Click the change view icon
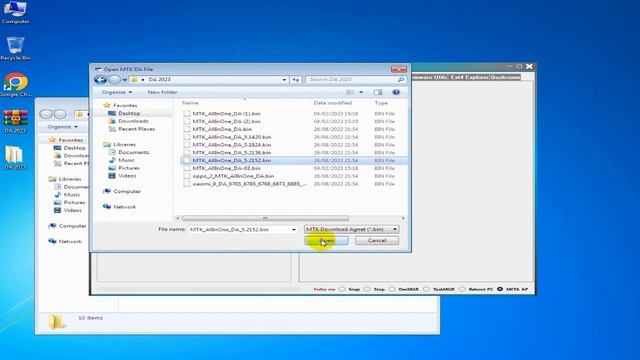Screen dimensions: 640x360 [x=350, y=92]
